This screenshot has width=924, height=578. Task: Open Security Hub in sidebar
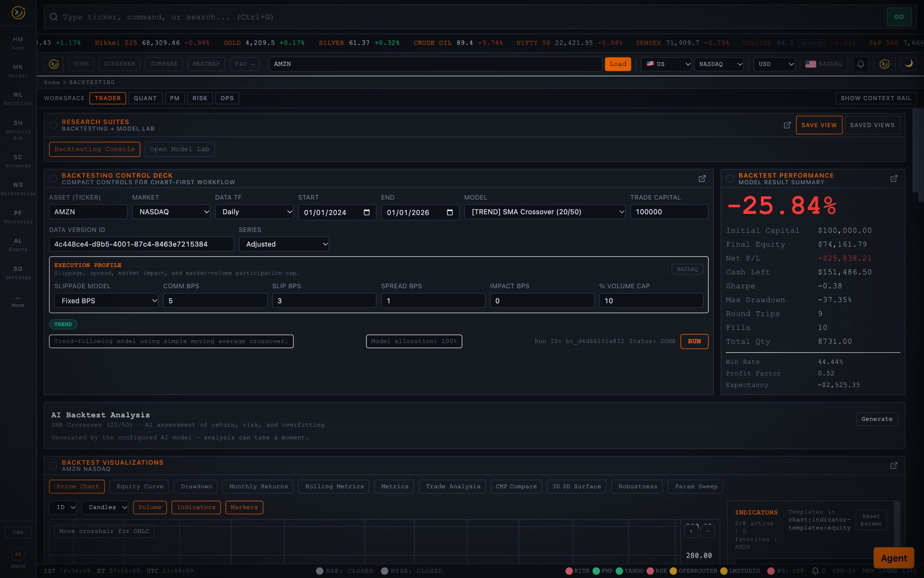tap(18, 130)
